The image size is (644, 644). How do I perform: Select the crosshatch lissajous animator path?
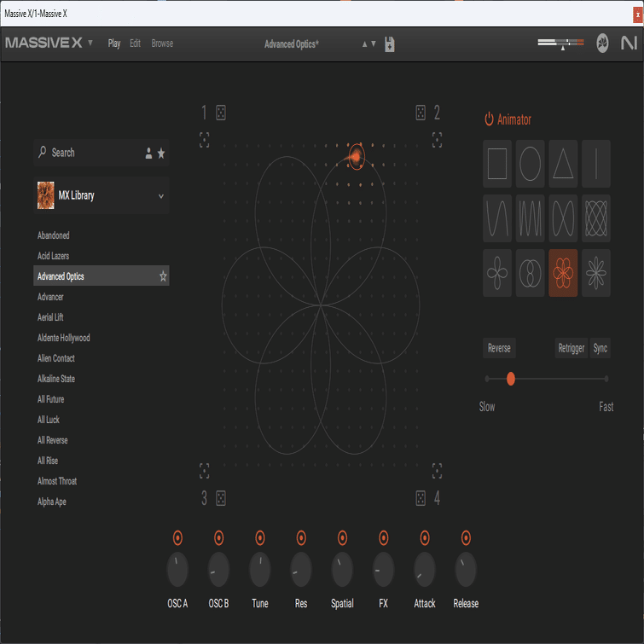click(x=595, y=218)
